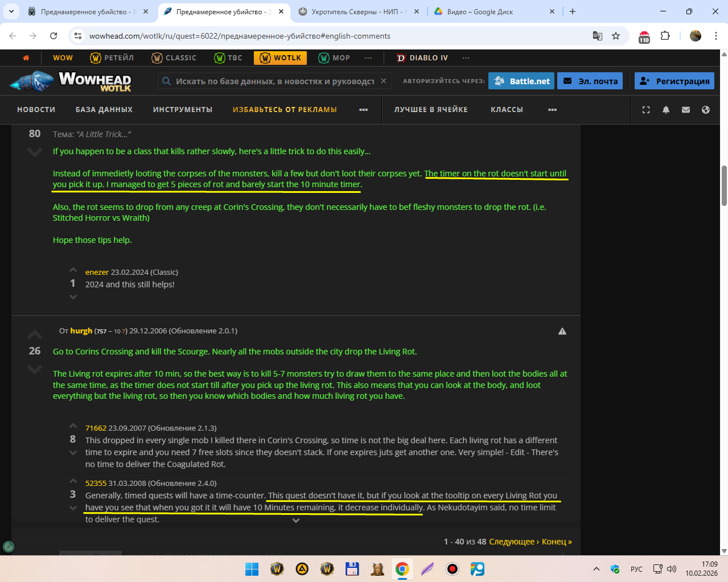Click the Google Translate icon in address bar
The height and width of the screenshot is (582, 728).
tap(597, 36)
